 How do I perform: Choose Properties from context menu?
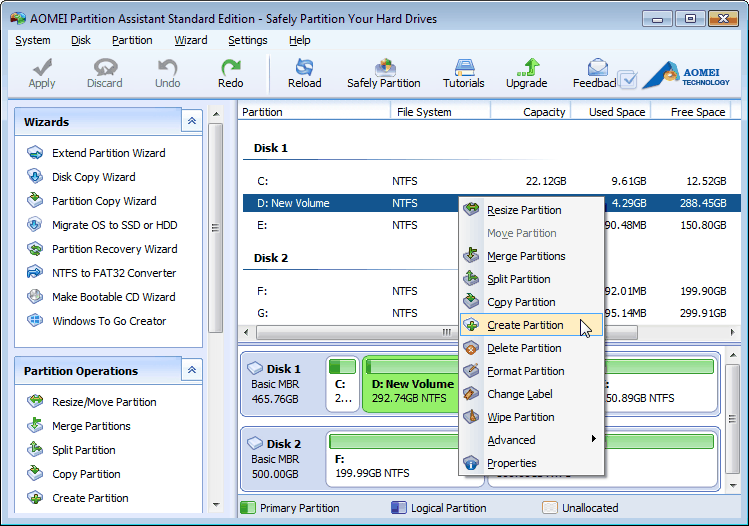(531, 463)
